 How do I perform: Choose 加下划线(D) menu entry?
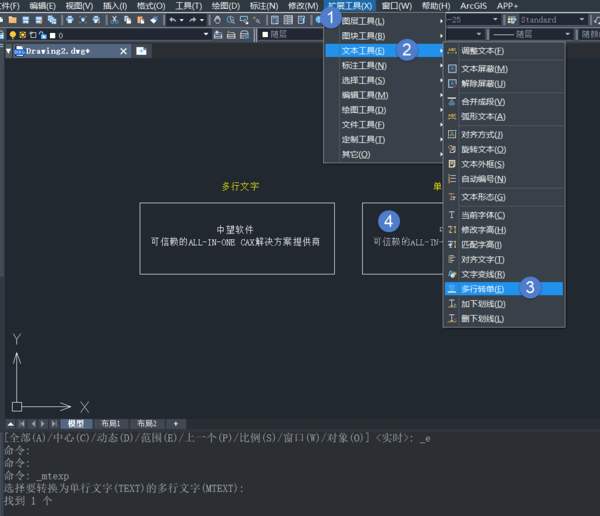pyautogui.click(x=504, y=304)
